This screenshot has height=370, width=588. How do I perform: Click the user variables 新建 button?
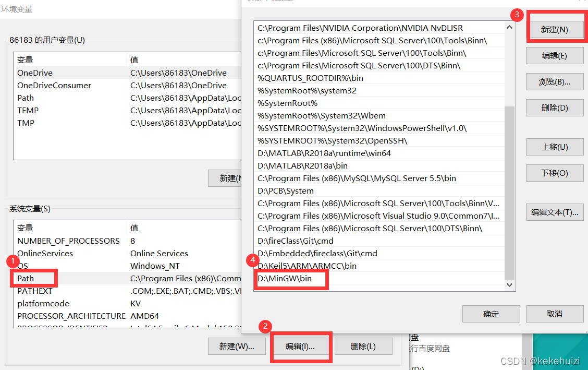tap(225, 178)
